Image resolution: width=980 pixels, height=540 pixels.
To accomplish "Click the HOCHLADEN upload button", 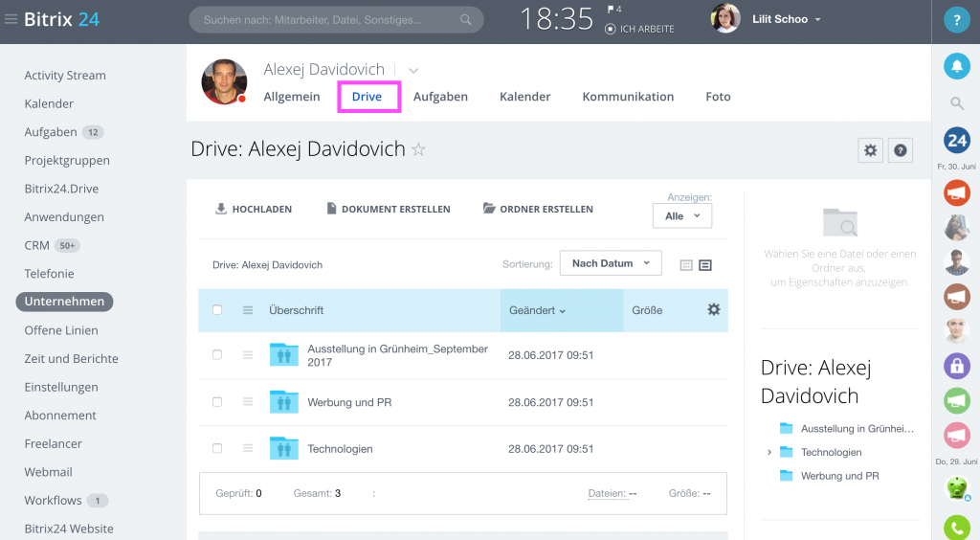I will (x=253, y=209).
